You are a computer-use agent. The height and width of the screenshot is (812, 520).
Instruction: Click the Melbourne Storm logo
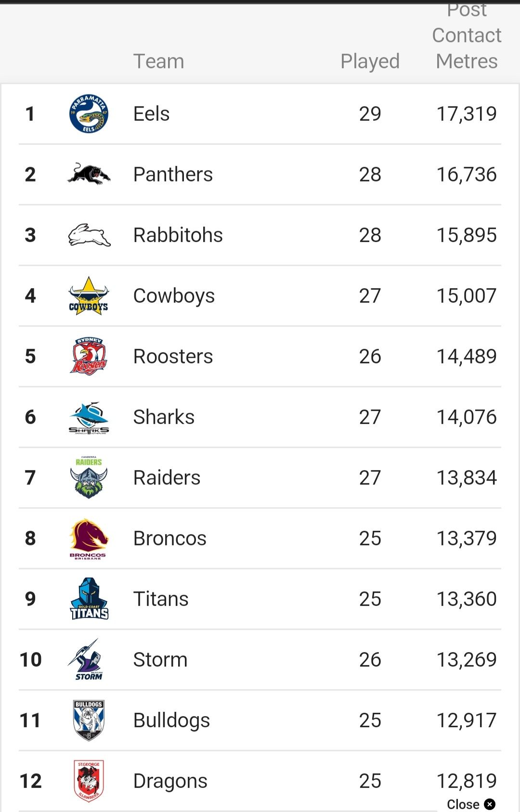(87, 659)
